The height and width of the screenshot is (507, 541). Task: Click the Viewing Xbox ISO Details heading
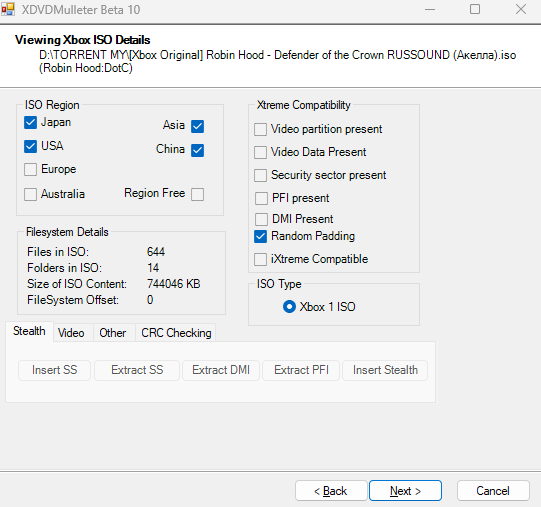[82, 40]
